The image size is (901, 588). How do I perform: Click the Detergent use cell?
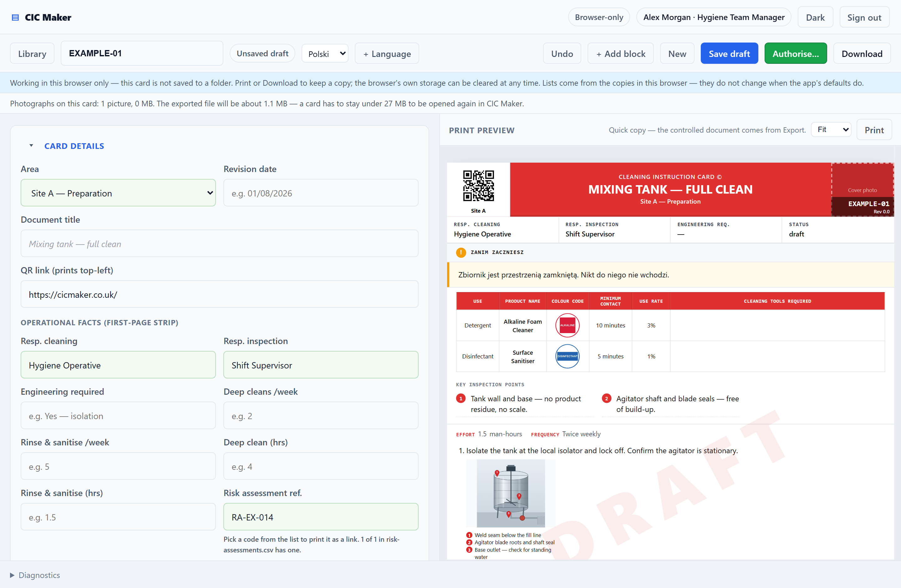(477, 325)
